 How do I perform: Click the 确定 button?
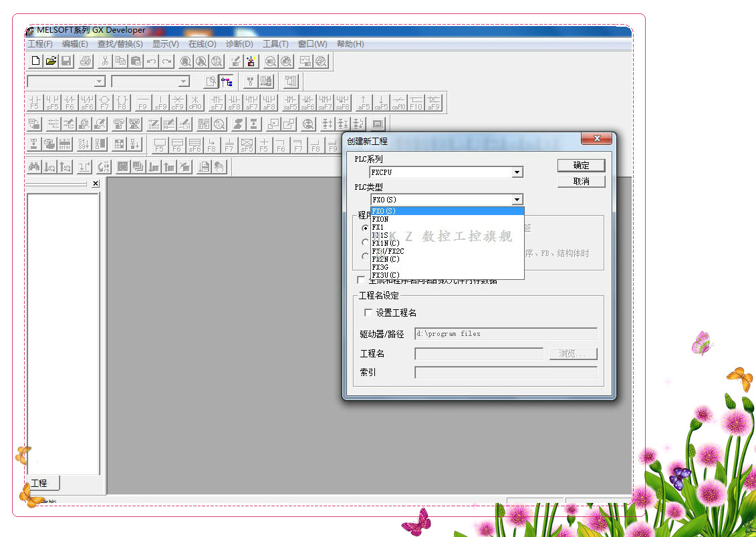[x=581, y=165]
